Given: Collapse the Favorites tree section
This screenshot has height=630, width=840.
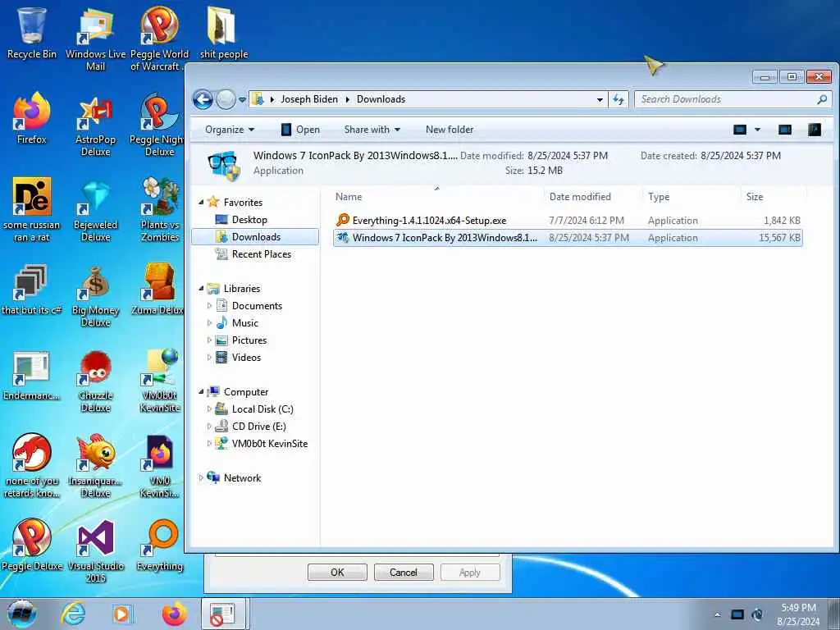Looking at the screenshot, I should 202,203.
